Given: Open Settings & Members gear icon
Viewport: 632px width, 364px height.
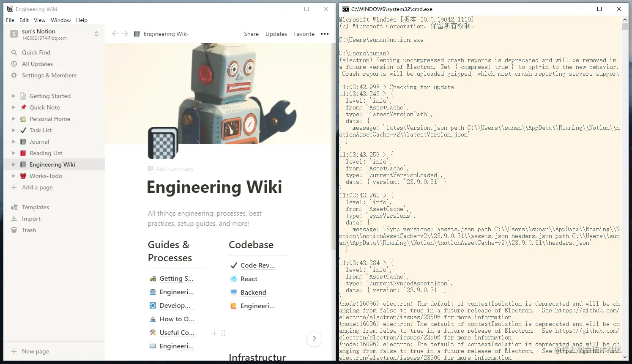Looking at the screenshot, I should tap(14, 75).
